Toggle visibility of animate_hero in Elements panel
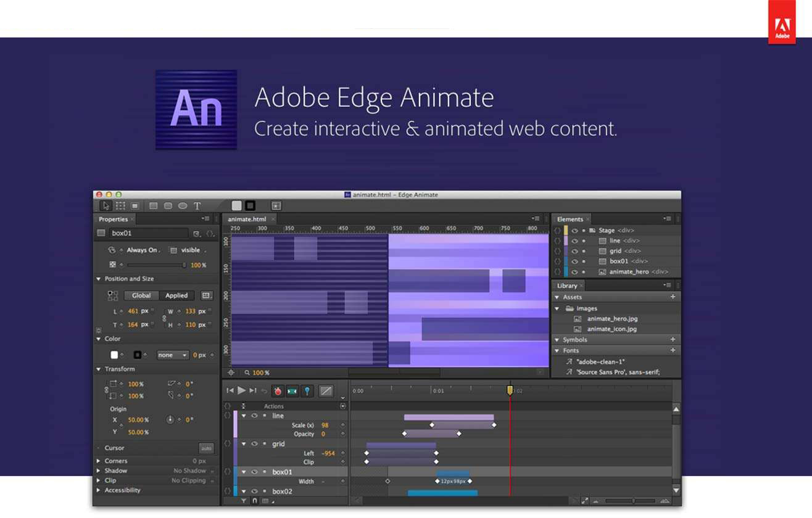Image resolution: width=812 pixels, height=518 pixels. tap(575, 272)
